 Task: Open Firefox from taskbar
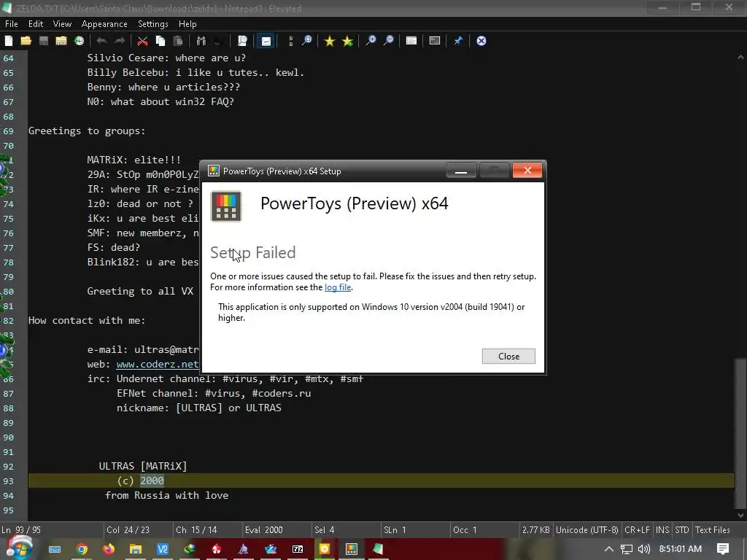point(109,549)
